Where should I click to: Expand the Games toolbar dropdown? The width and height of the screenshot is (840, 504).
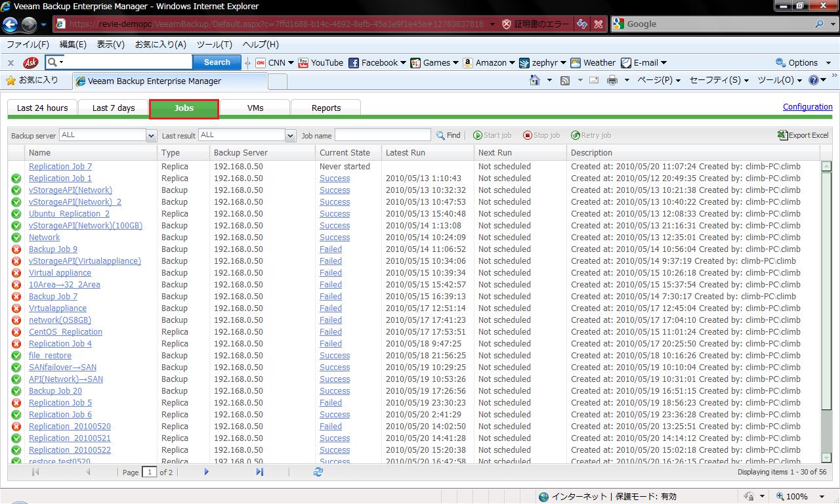coord(455,63)
